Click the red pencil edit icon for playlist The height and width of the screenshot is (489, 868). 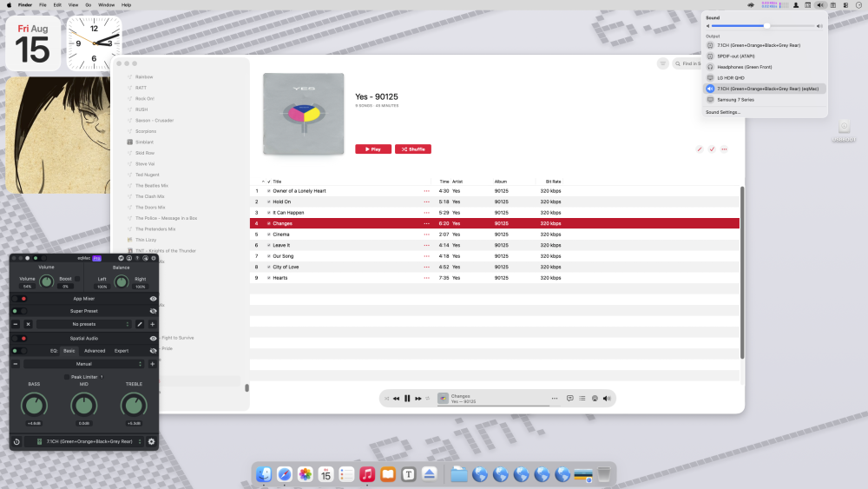coord(700,149)
